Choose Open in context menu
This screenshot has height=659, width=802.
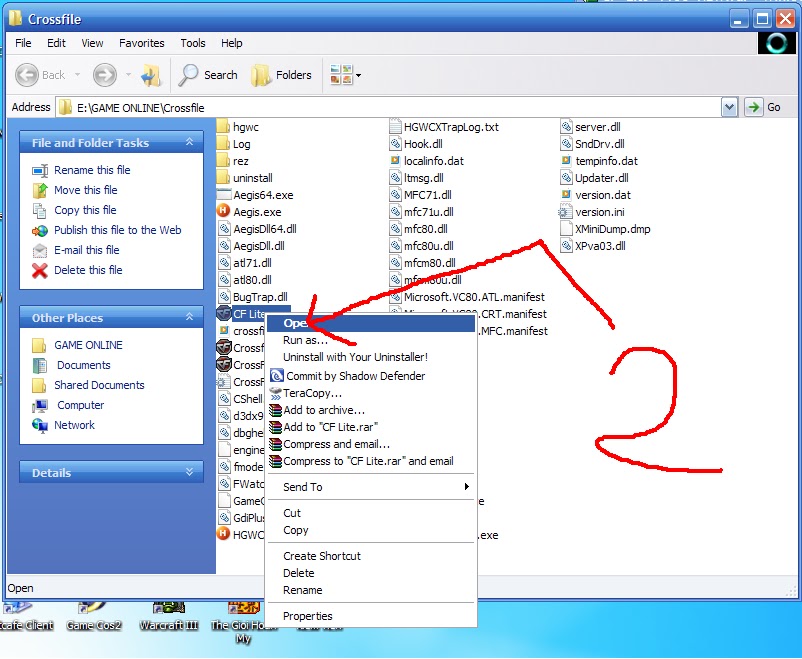(372, 323)
